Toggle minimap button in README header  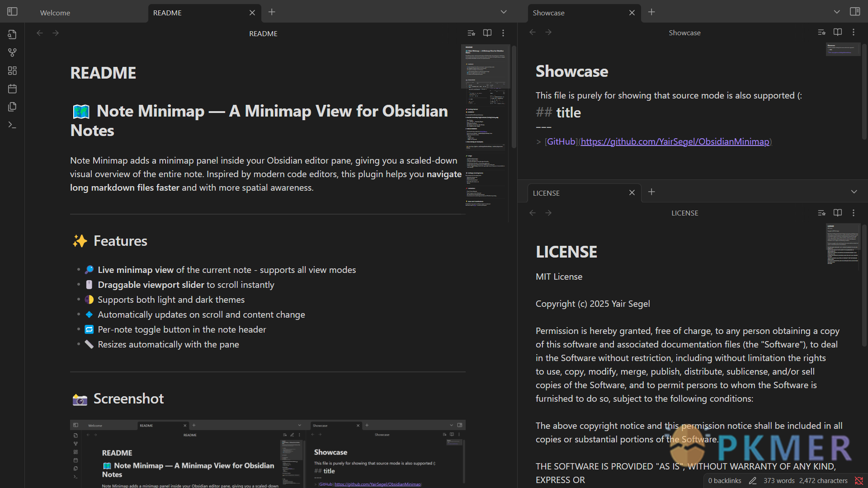(x=471, y=33)
